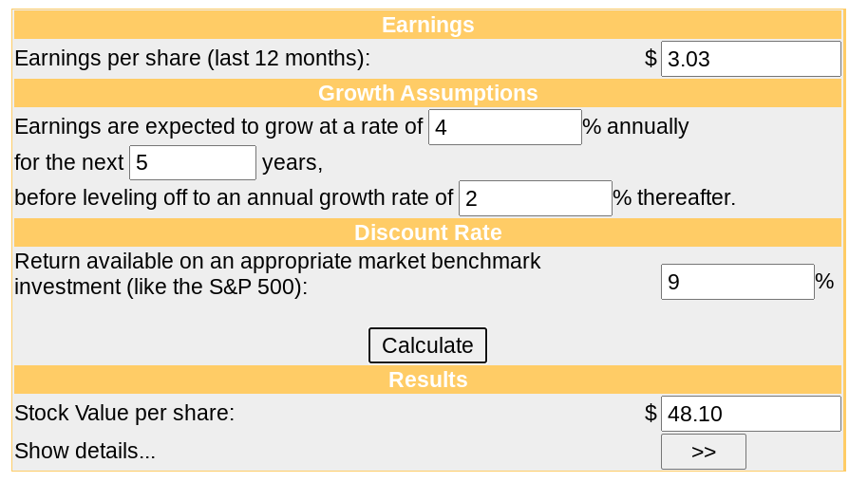Click the Earnings per share label text

click(192, 58)
